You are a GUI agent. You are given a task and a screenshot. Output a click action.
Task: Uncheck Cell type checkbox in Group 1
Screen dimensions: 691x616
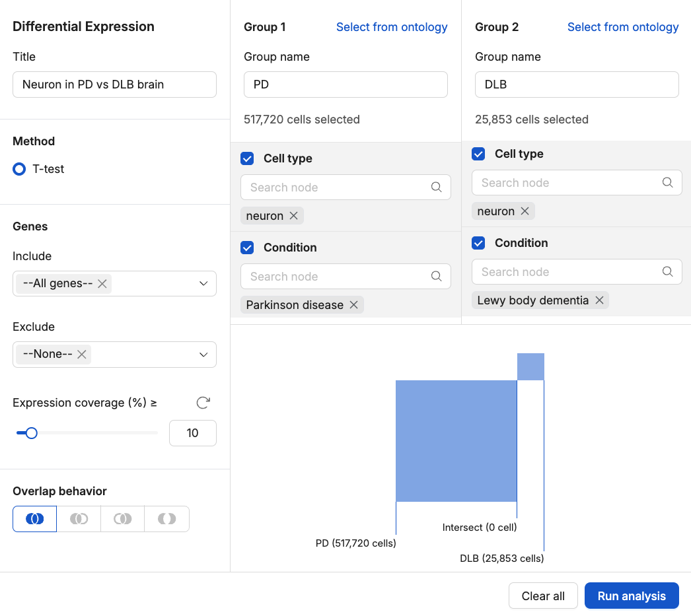(x=247, y=158)
